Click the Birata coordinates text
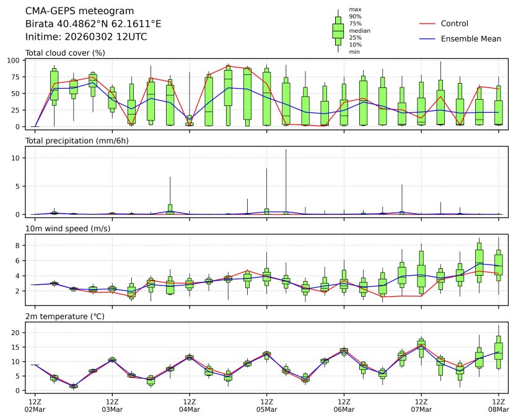Screen dimensions: 516x420 tap(93, 24)
